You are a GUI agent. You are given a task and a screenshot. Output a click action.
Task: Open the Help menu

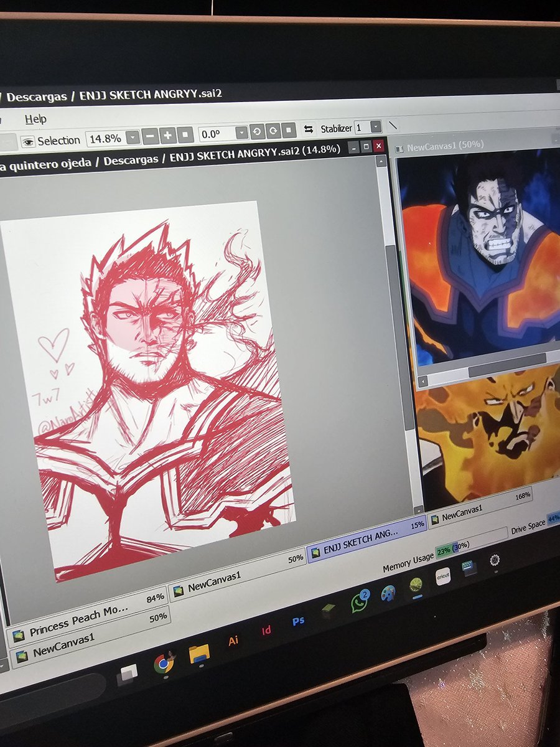(35, 118)
